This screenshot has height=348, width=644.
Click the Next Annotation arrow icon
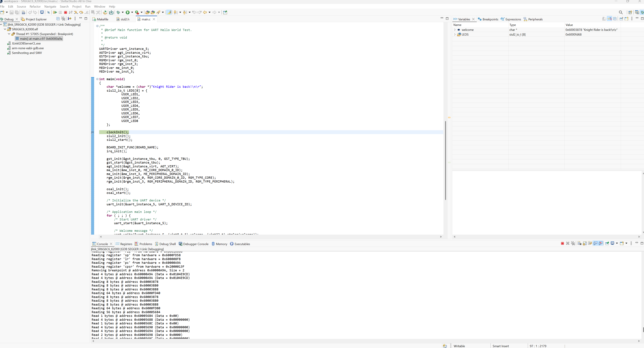tap(175, 12)
